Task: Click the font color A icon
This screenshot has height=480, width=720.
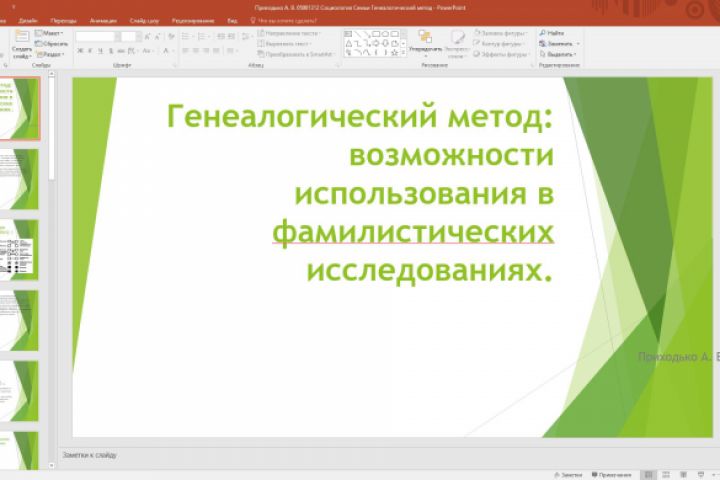Action: [165, 51]
